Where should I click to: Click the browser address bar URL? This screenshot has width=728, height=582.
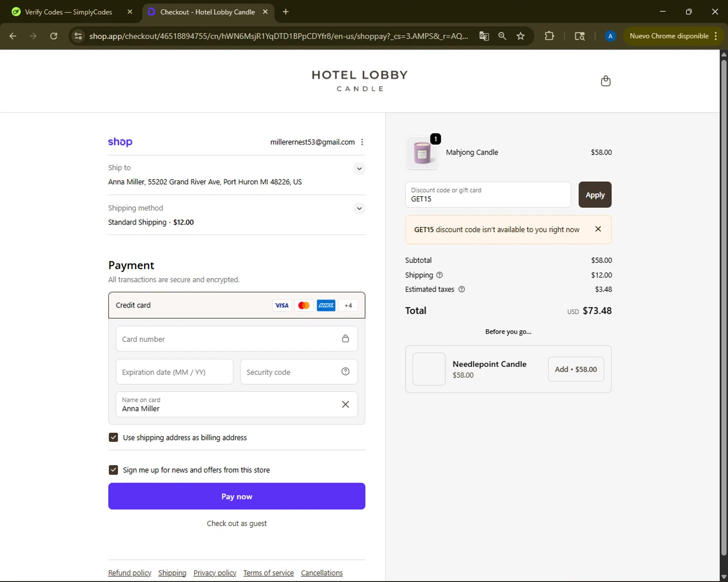(x=279, y=36)
